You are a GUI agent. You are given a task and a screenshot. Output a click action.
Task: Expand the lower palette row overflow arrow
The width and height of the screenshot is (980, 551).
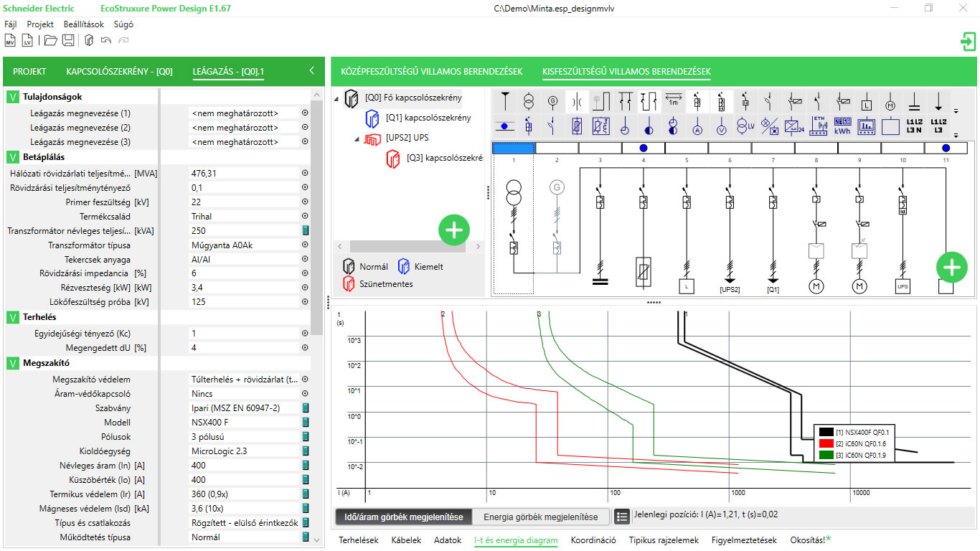tap(956, 134)
